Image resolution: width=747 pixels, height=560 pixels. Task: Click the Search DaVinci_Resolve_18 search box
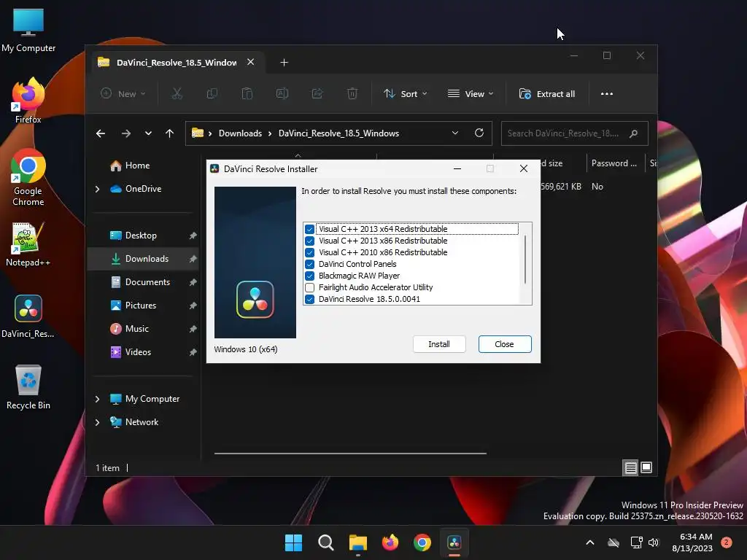pyautogui.click(x=574, y=133)
